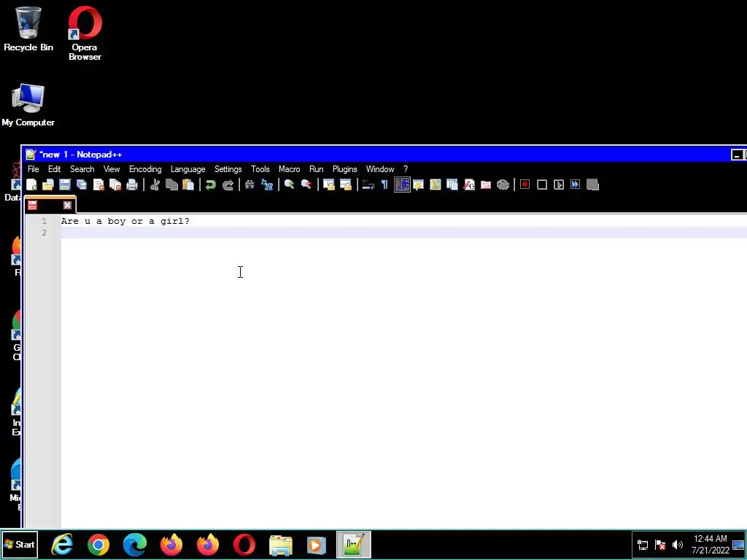This screenshot has height=560, width=747.
Task: Open the Window menu
Action: pyautogui.click(x=379, y=169)
